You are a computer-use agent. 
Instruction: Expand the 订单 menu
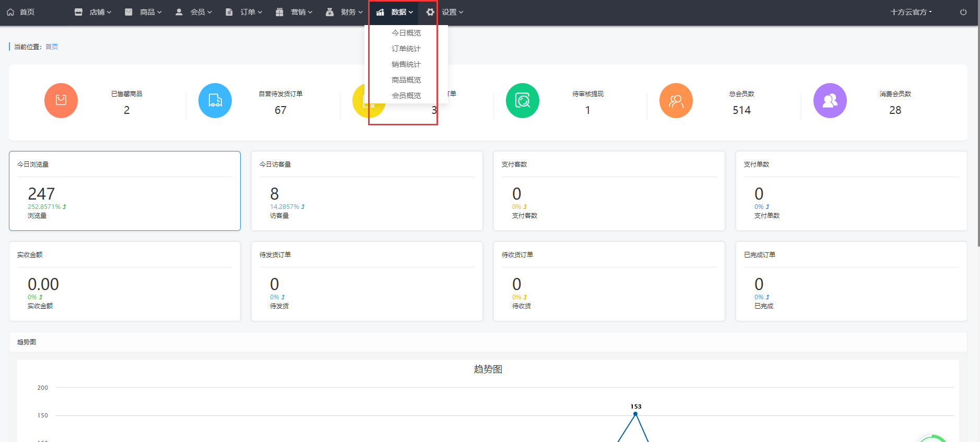[x=251, y=12]
